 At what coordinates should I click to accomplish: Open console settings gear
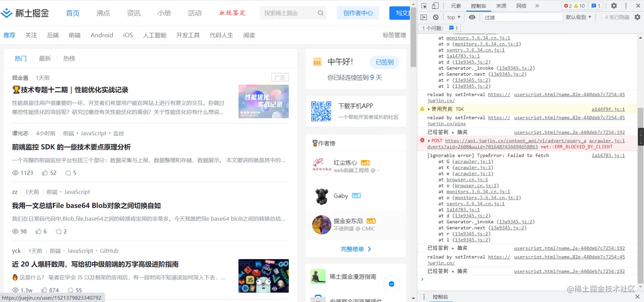click(x=637, y=17)
